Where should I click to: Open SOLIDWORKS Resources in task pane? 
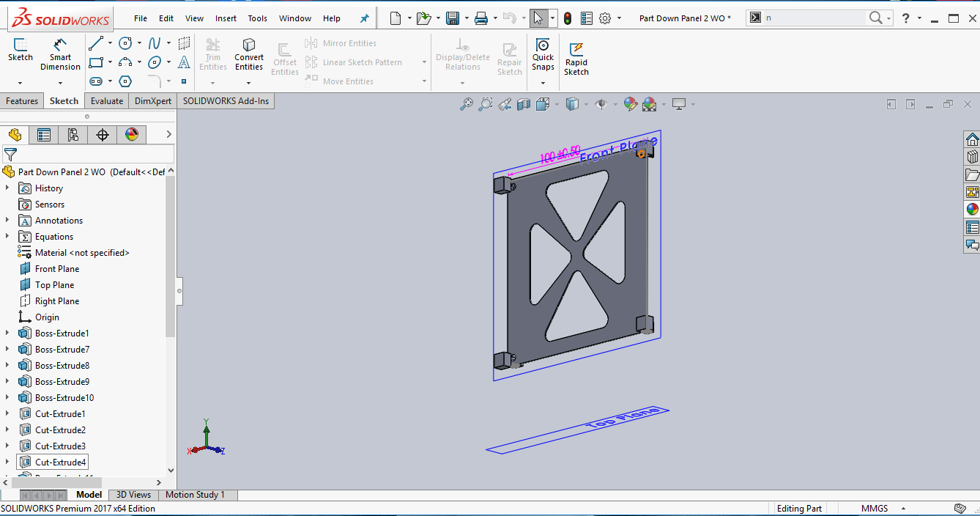(x=972, y=139)
